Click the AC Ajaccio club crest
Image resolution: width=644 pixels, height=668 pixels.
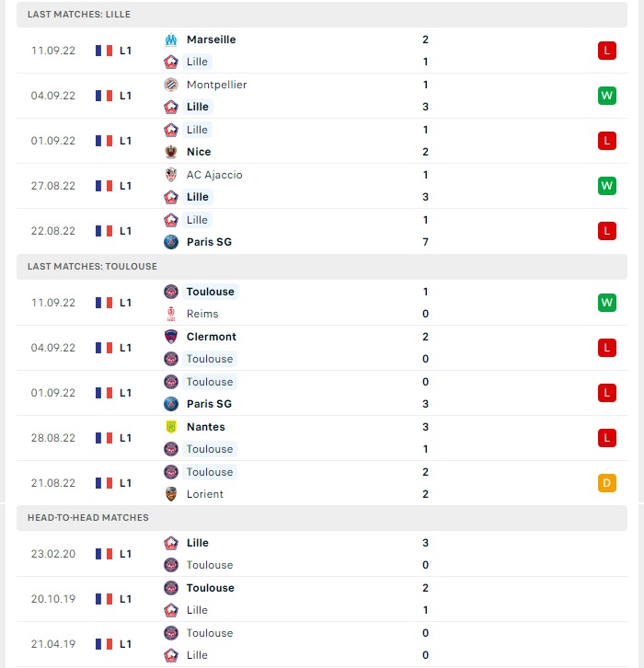[x=171, y=175]
